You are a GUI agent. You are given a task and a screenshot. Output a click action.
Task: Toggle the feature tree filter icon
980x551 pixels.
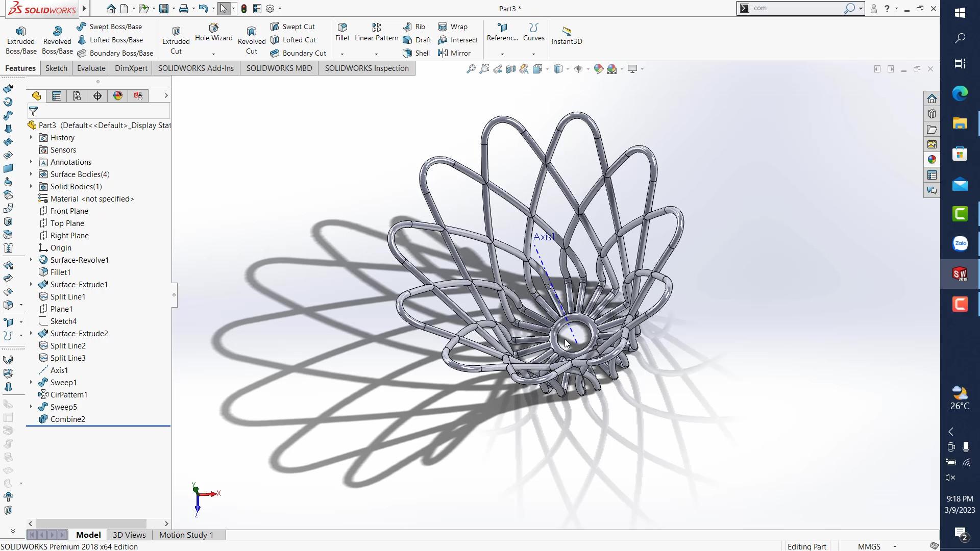(x=34, y=111)
